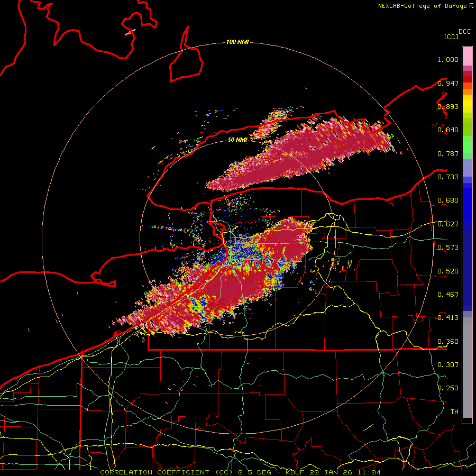Click the TH legend label
This screenshot has height=476, width=476.
[454, 412]
